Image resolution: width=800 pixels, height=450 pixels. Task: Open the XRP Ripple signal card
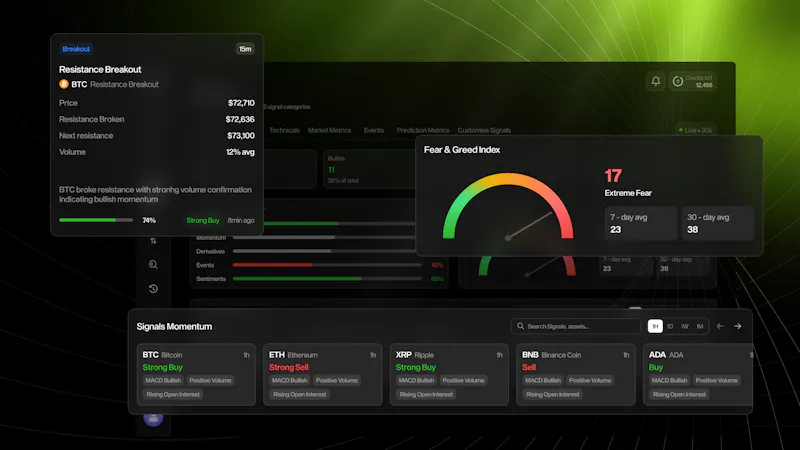pos(449,374)
